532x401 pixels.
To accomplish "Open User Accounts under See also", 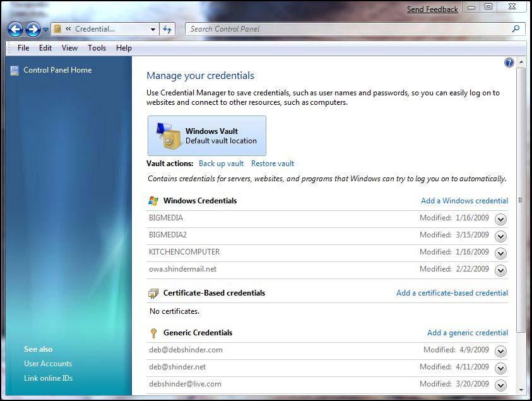I will tap(48, 364).
